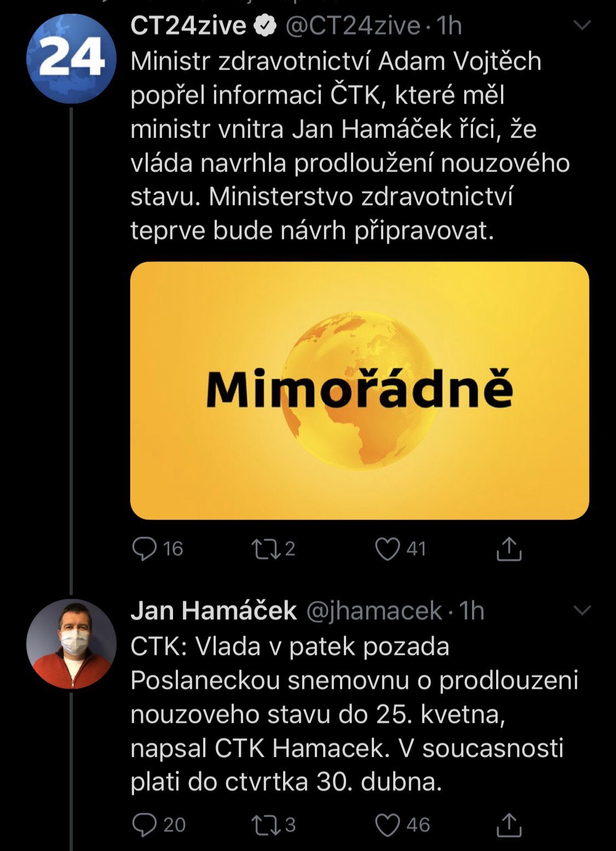Reply to Jan Hamáček's tweet
This screenshot has height=851, width=616.
point(145,825)
